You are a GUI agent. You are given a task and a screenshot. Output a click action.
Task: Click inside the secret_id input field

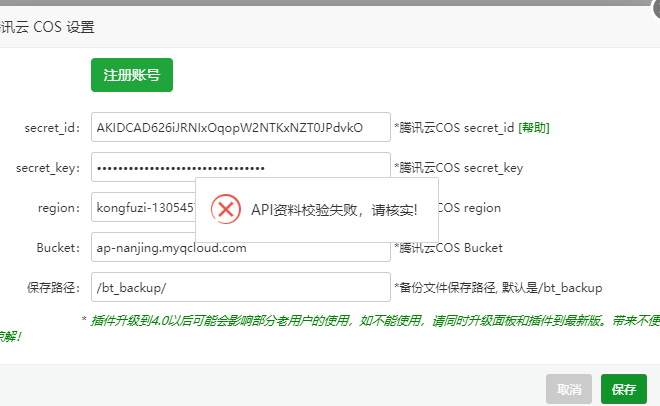click(x=241, y=127)
